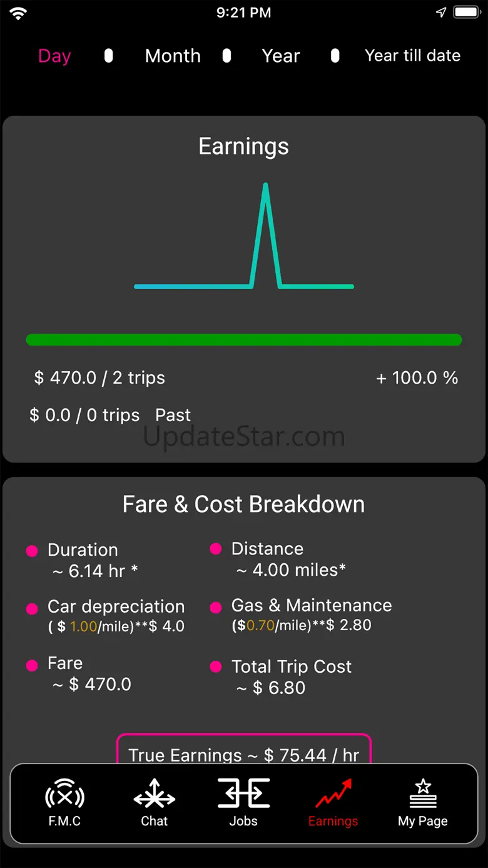This screenshot has height=868, width=488.
Task: Edit the 1.00 per mile depreciation rate
Action: (x=83, y=626)
